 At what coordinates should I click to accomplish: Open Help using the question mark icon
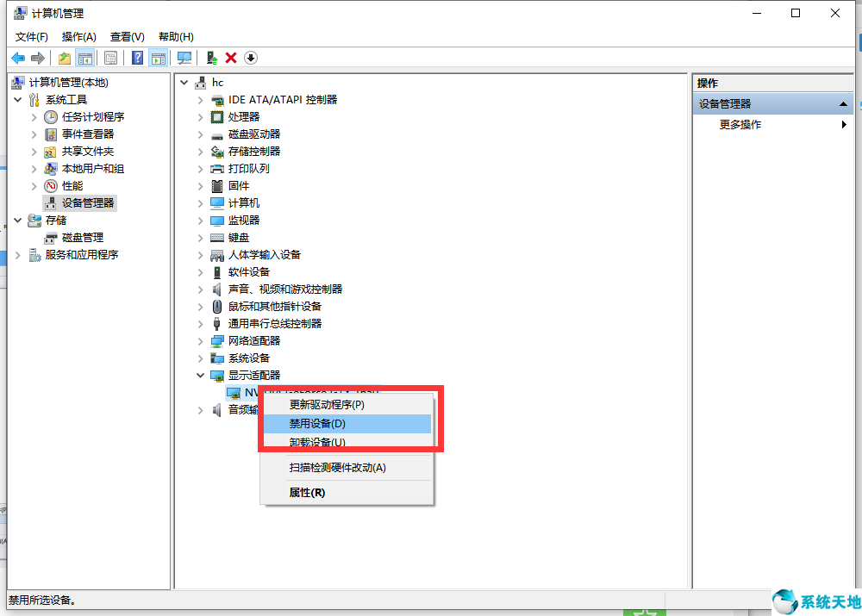coord(138,58)
